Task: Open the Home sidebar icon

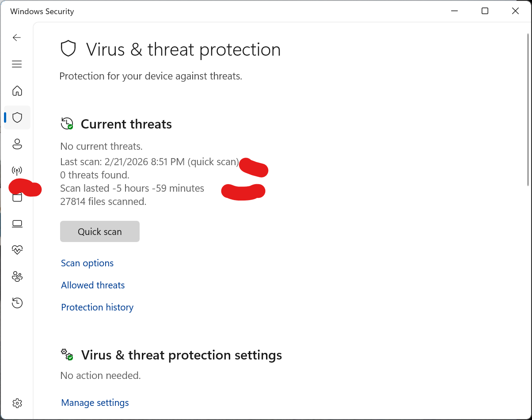Action: coord(17,91)
